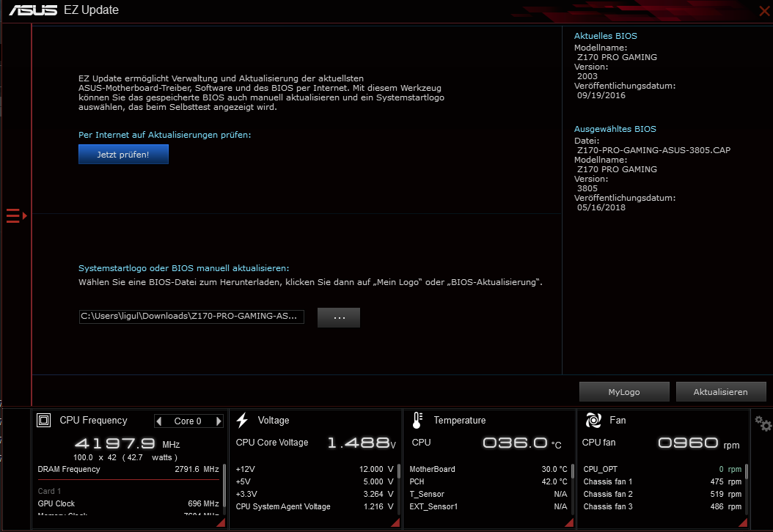This screenshot has height=532, width=773.
Task: Click the +5V voltage row
Action: click(315, 481)
